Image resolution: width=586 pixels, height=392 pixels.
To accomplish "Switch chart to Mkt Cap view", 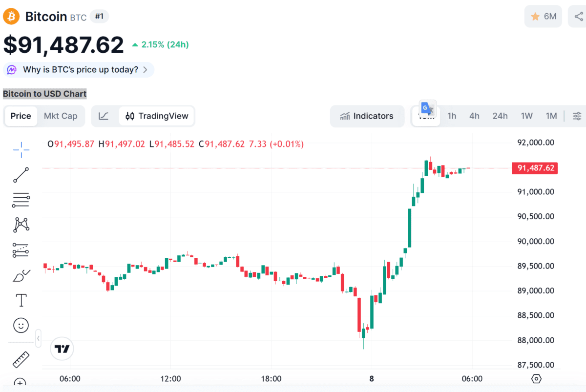I will [61, 116].
